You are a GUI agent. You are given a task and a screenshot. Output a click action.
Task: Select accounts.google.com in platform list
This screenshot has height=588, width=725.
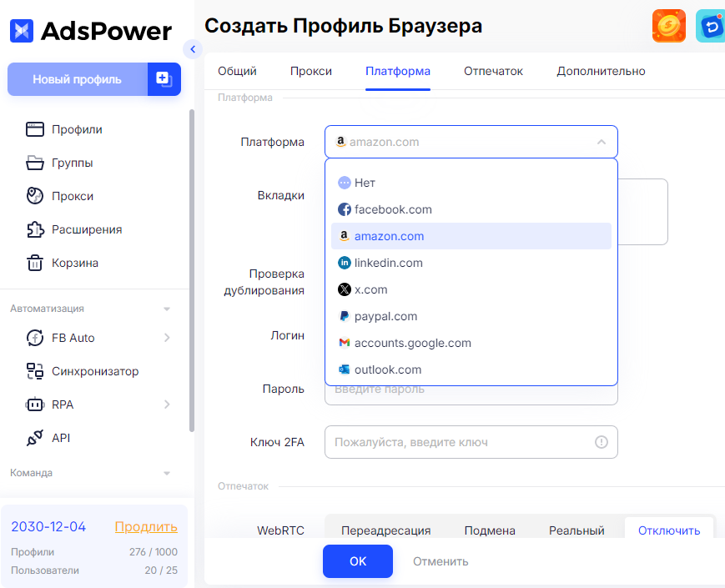[471, 343]
